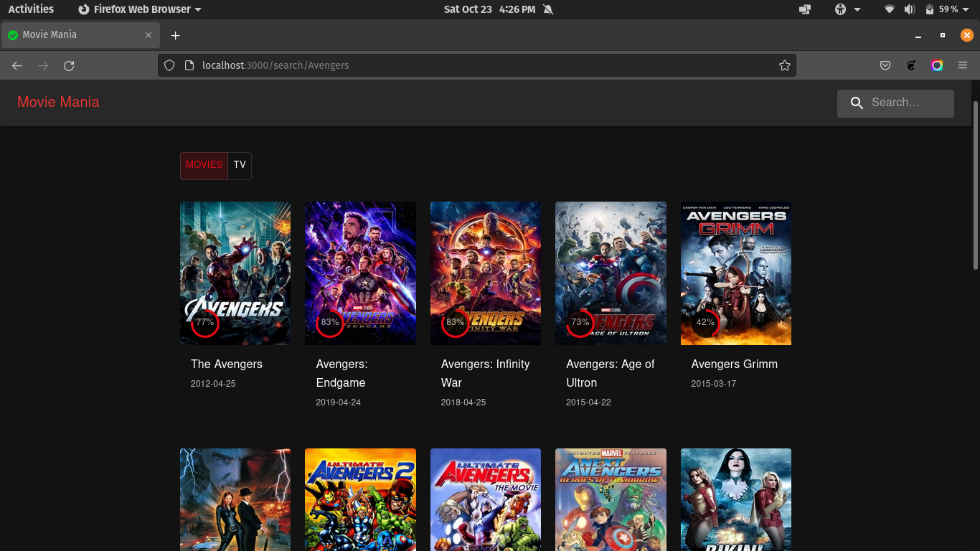Screen dimensions: 980x551
Task: Open the Avengers: Infinity War poster
Action: (486, 273)
